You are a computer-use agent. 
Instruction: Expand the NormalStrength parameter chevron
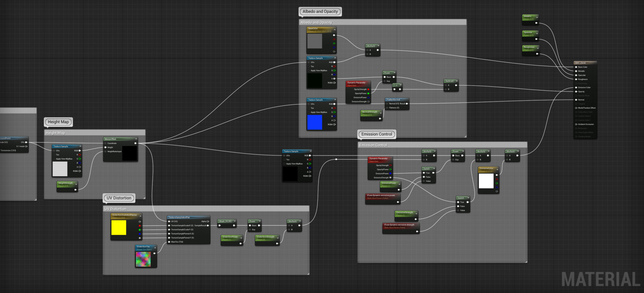pos(380,113)
